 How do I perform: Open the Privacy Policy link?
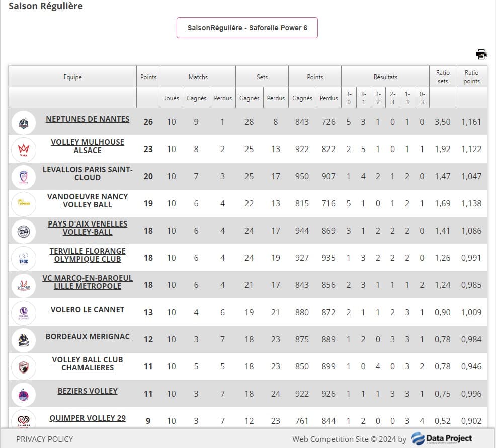tap(44, 439)
